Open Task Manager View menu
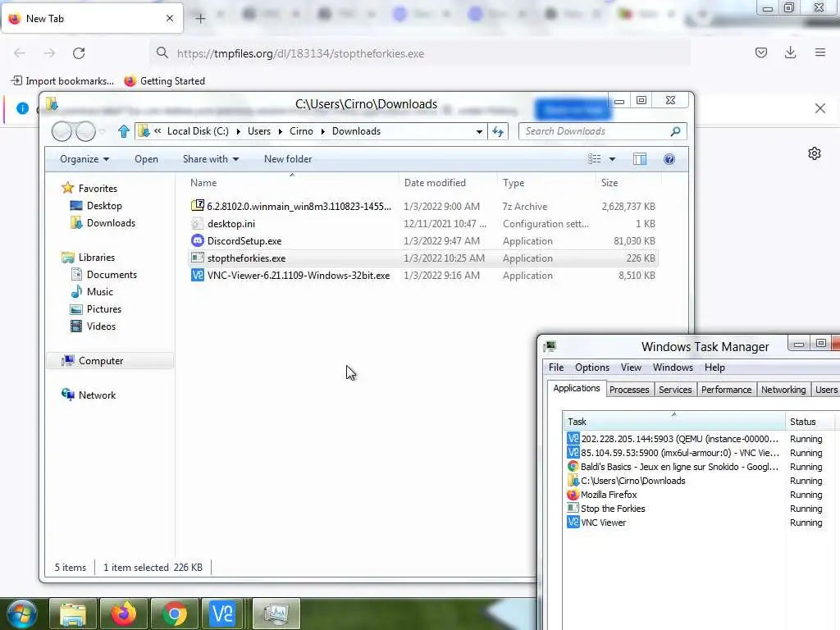The image size is (840, 630). point(631,367)
